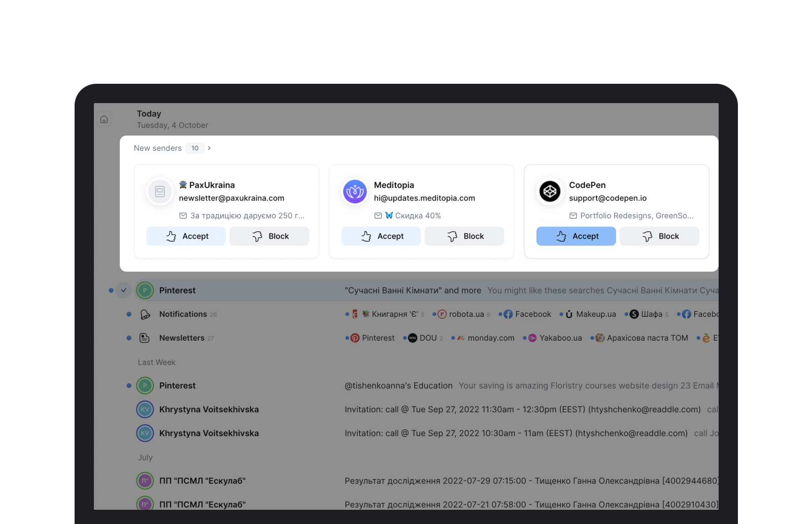Block the CodePen sender
Screen dimensions: 812x524
pos(659,236)
